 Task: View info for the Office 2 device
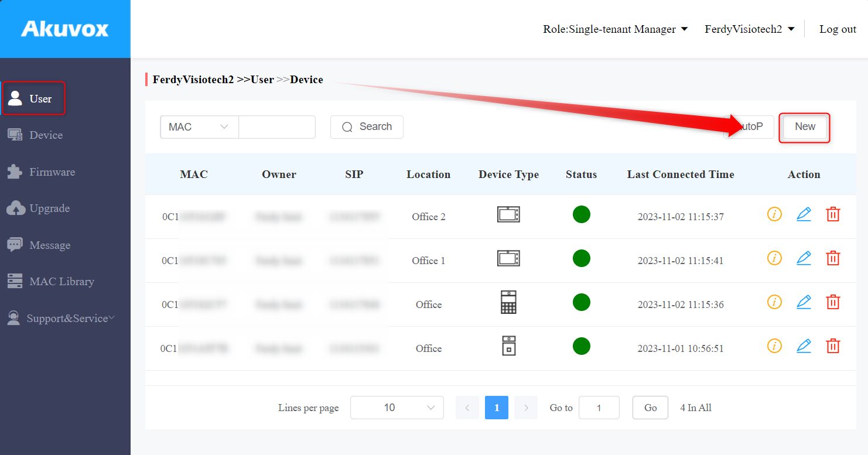click(774, 214)
